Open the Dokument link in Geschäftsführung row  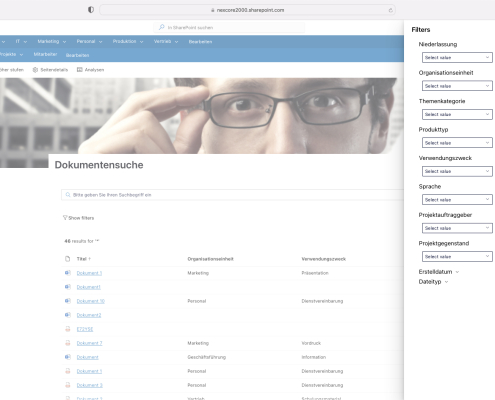[x=87, y=357]
